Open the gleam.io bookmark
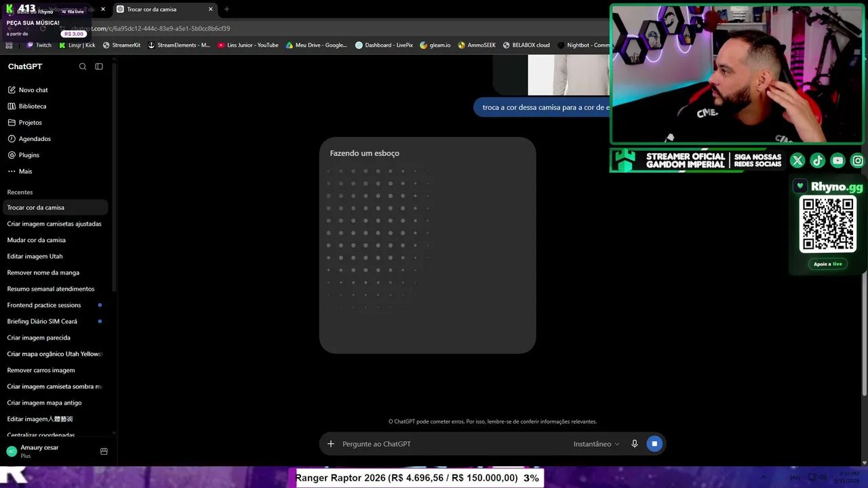This screenshot has height=488, width=868. (435, 45)
